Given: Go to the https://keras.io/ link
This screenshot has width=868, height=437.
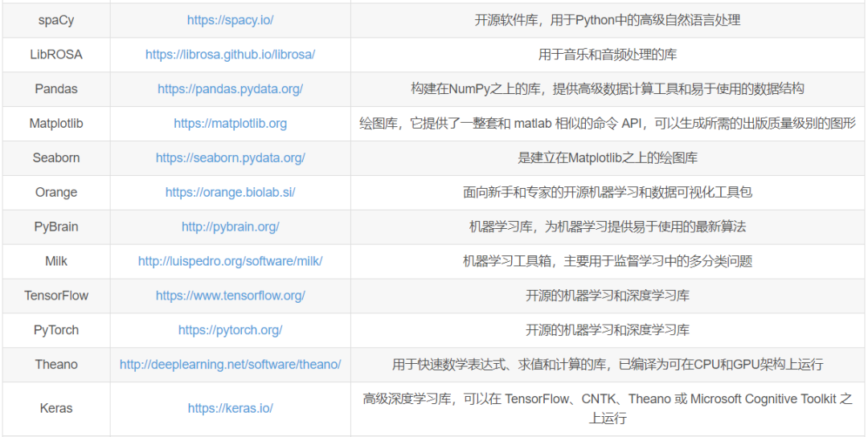Looking at the screenshot, I should [231, 409].
